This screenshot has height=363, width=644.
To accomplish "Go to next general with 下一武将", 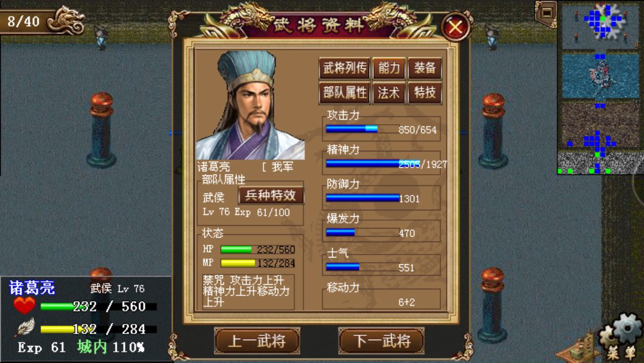I will pos(382,341).
